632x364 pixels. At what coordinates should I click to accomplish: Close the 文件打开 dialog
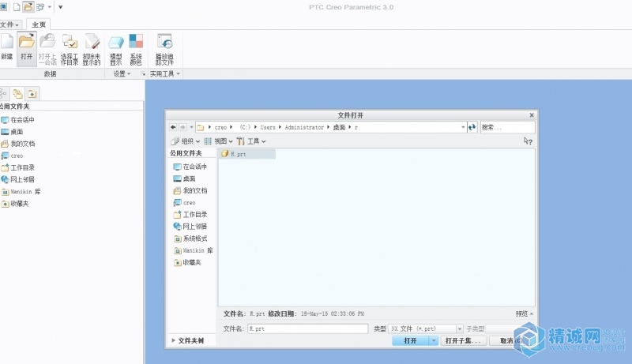click(x=532, y=115)
